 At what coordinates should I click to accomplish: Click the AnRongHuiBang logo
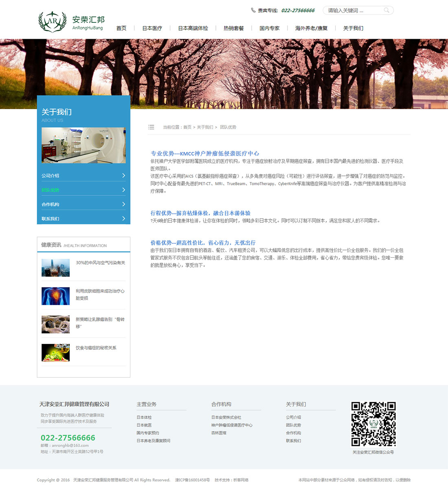pyautogui.click(x=71, y=22)
